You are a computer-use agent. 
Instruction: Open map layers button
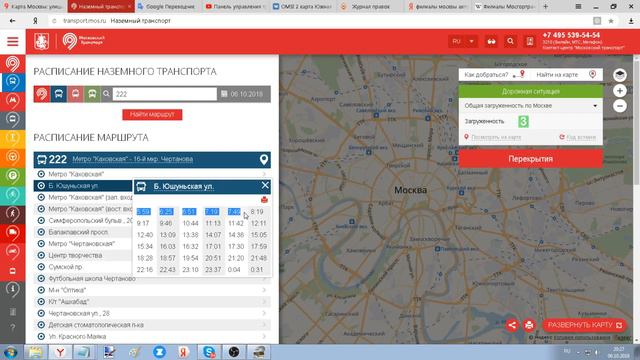point(620,75)
